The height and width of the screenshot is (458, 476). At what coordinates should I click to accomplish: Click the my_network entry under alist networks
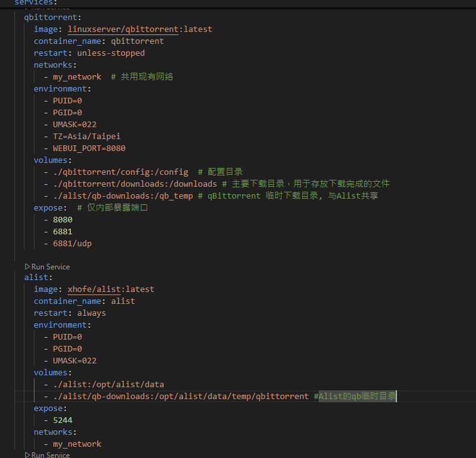(x=77, y=444)
